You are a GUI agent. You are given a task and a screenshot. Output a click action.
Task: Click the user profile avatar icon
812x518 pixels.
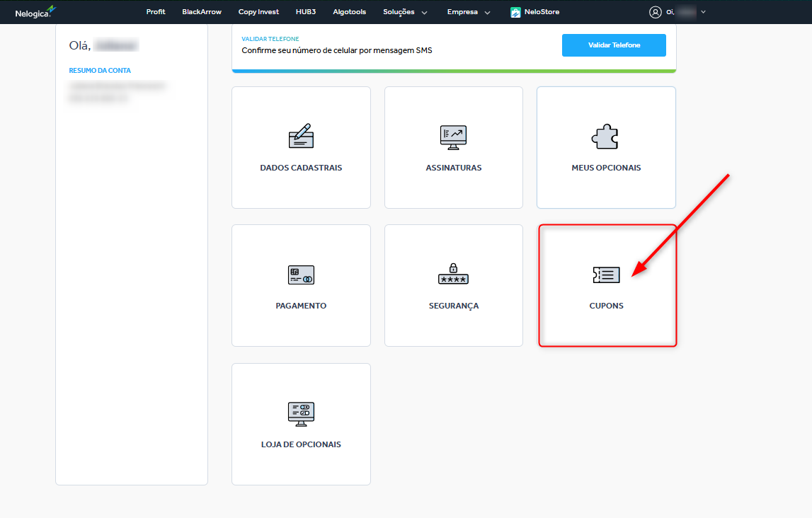655,12
